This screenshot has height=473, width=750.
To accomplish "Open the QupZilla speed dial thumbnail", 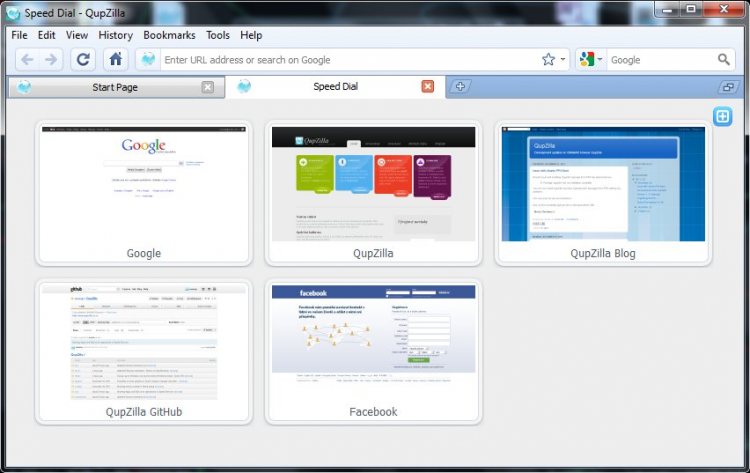I will [x=374, y=184].
